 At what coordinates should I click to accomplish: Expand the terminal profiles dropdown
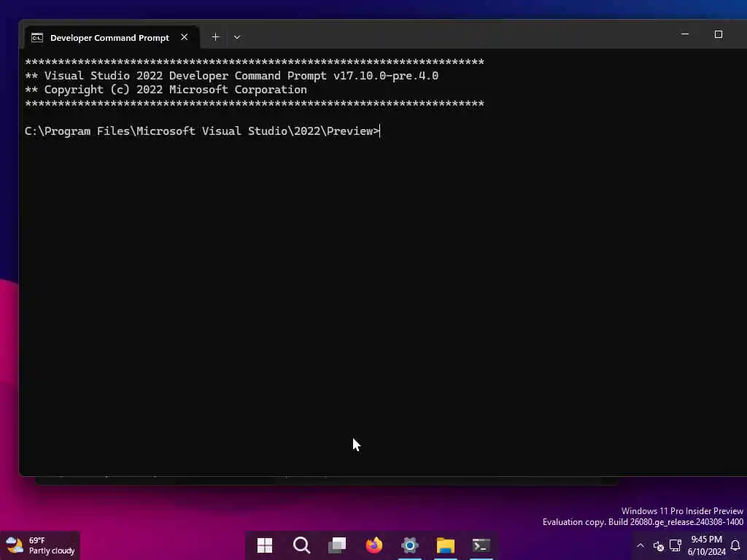click(237, 37)
